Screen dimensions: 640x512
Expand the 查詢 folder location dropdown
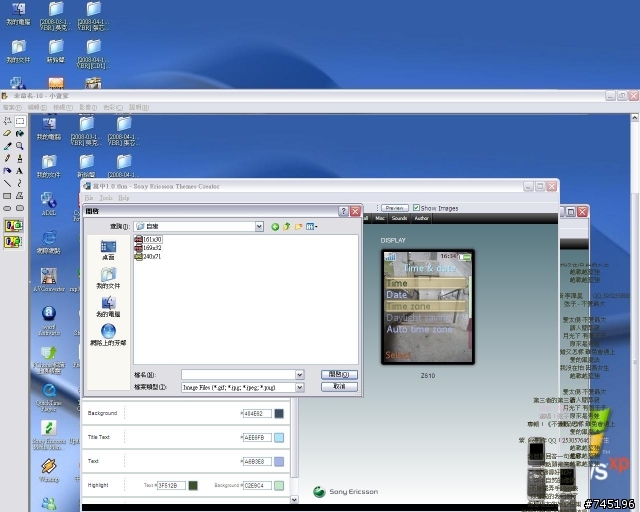click(259, 226)
